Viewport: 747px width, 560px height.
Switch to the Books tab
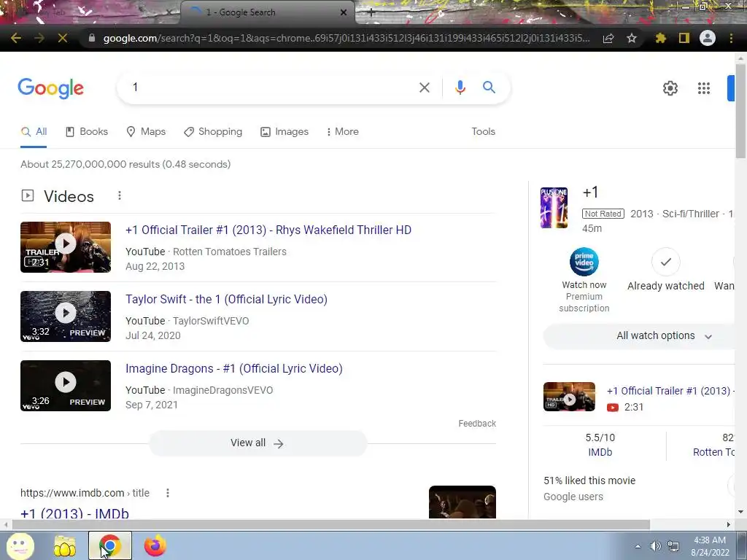[87, 132]
